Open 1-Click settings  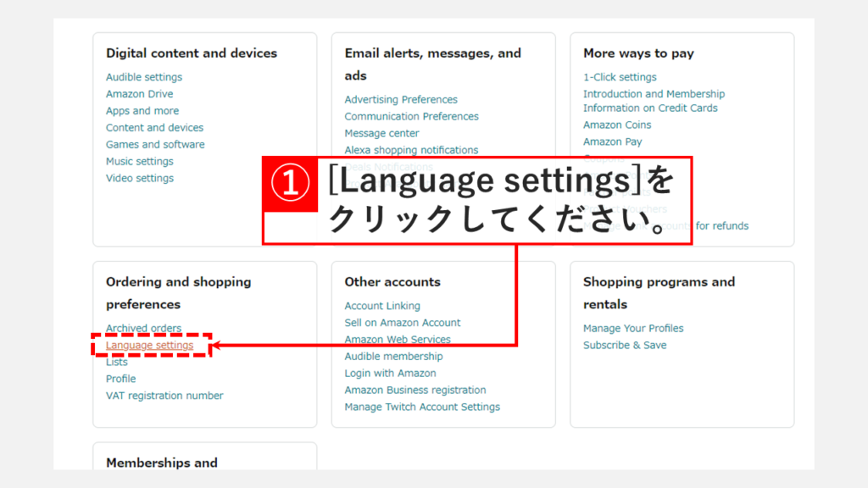click(x=620, y=76)
